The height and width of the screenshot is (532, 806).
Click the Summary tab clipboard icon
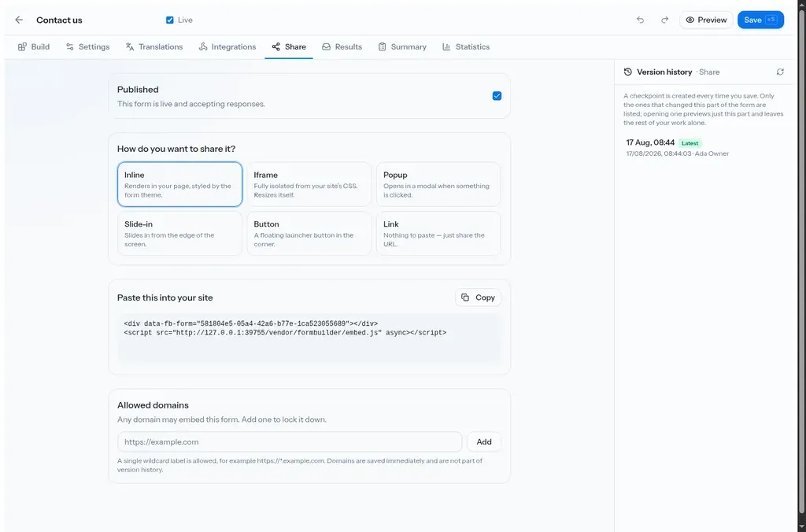pyautogui.click(x=382, y=46)
